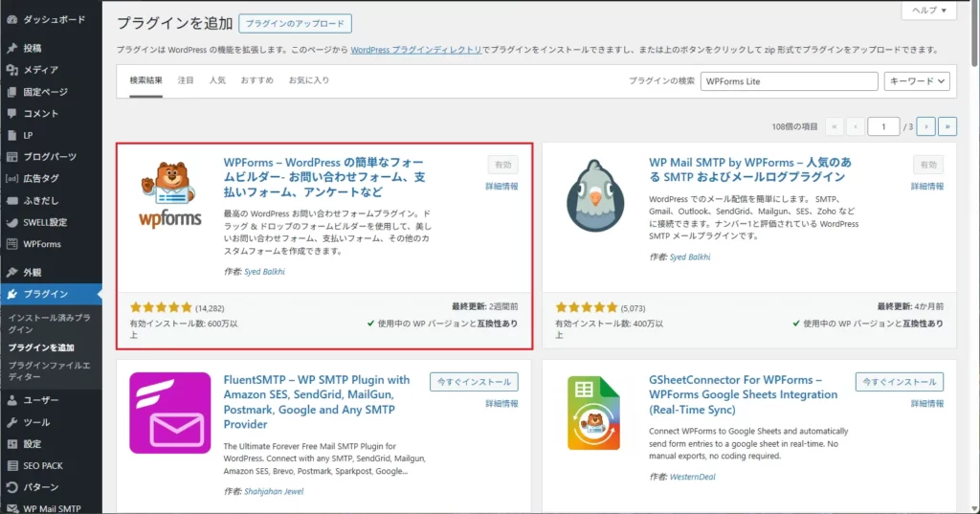Switch to the 検索結果 tab
The height and width of the screenshot is (514, 980).
tap(145, 80)
